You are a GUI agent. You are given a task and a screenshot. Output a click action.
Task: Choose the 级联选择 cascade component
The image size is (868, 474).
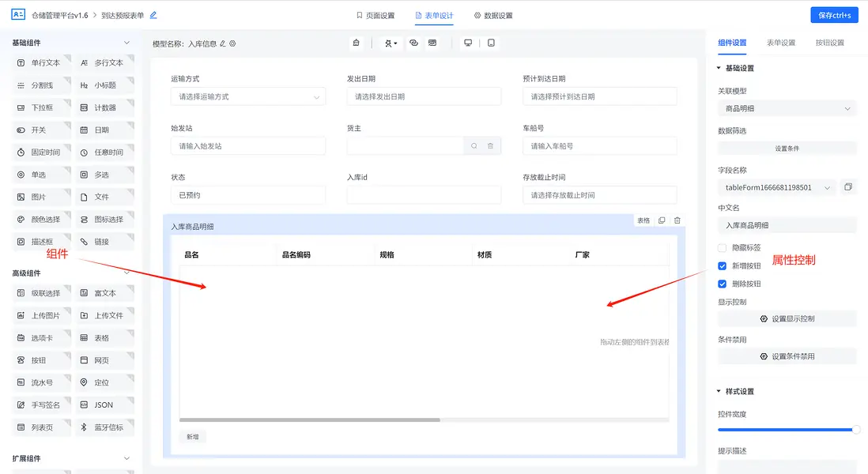(x=42, y=293)
